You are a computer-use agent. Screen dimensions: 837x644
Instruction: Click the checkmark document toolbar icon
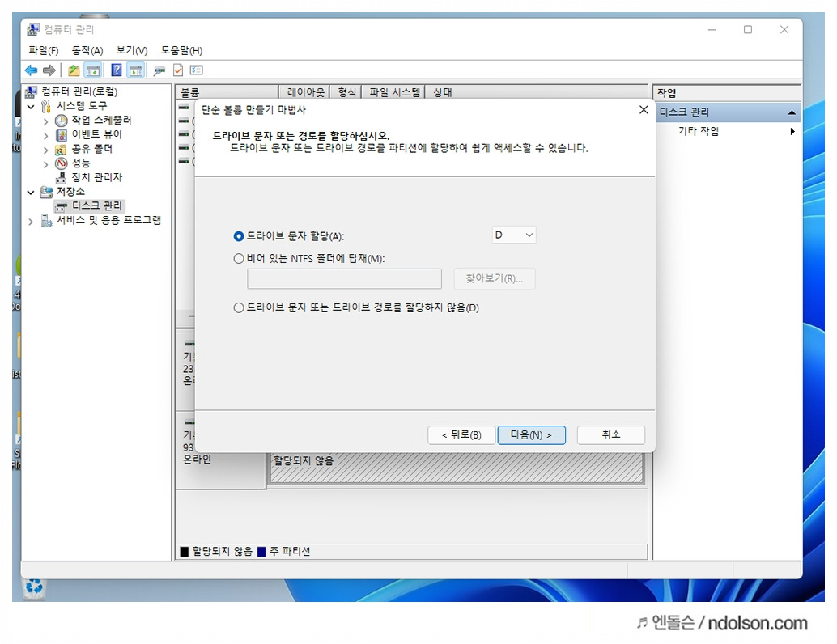pos(178,70)
